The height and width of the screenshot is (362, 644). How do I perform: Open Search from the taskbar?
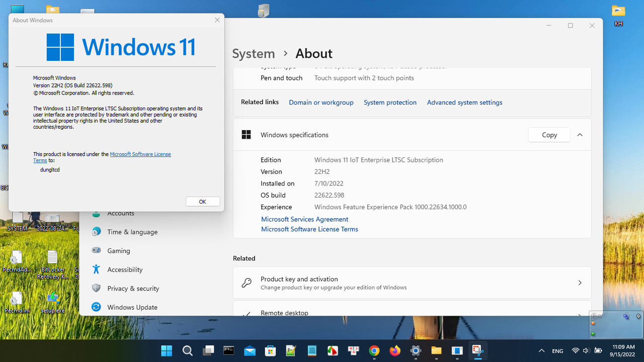[x=187, y=350]
